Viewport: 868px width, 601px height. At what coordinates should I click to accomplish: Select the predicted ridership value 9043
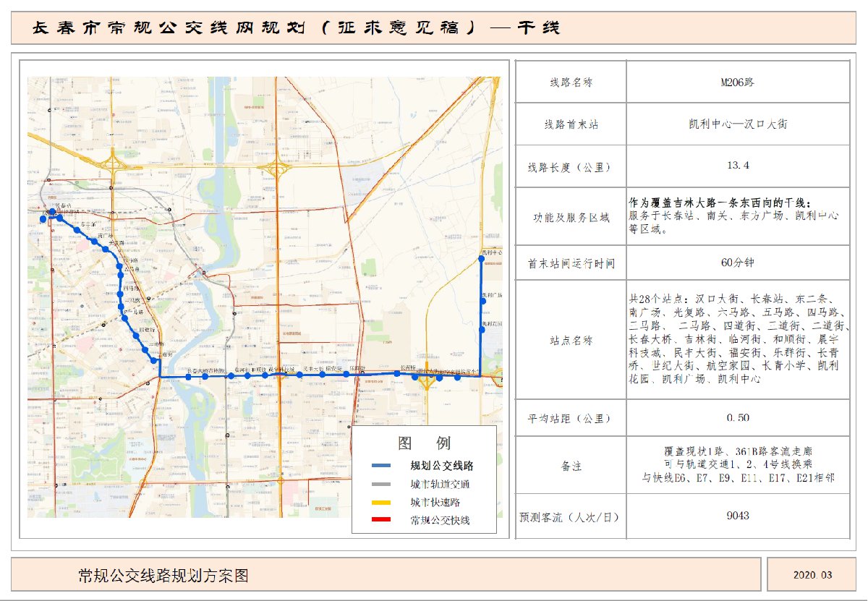click(737, 516)
